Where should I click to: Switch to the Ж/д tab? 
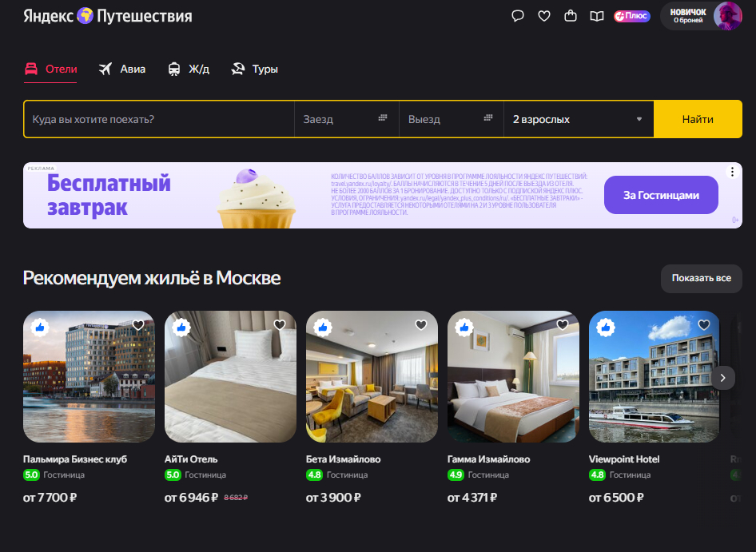click(189, 69)
